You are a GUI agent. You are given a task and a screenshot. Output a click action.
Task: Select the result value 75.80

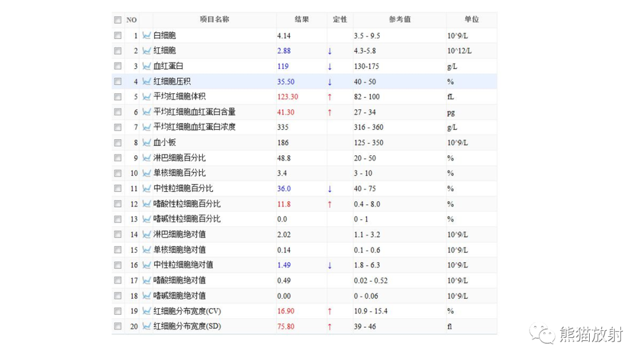(286, 327)
